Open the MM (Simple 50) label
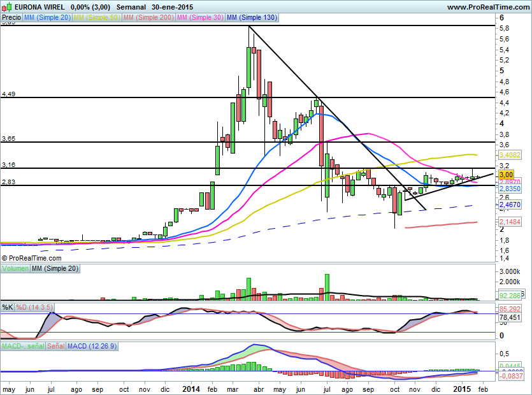Viewport: 532px width, 395px height. [x=97, y=17]
